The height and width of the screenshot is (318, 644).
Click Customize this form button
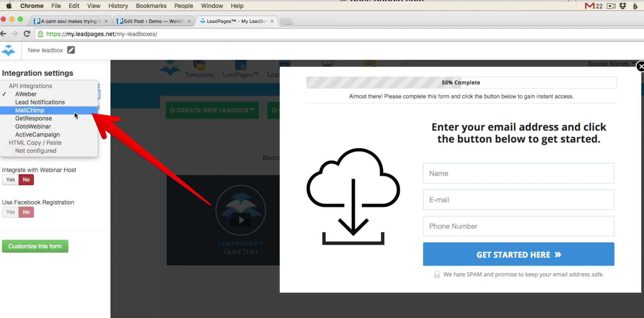35,246
